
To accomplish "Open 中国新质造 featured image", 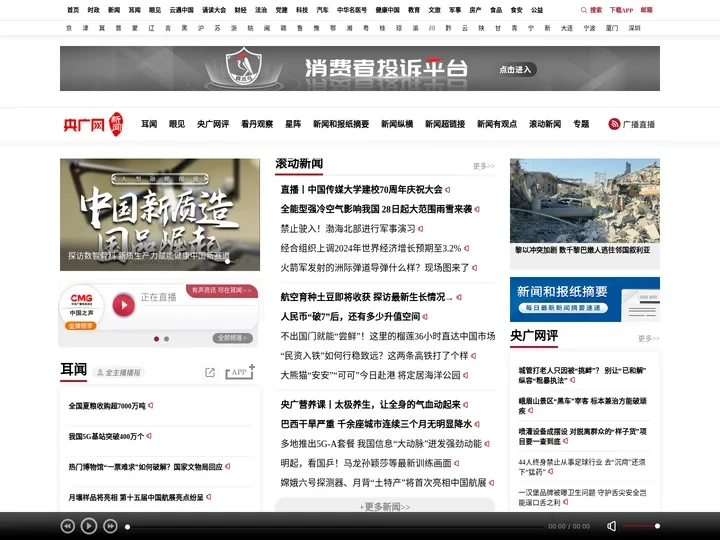I will click(x=160, y=214).
